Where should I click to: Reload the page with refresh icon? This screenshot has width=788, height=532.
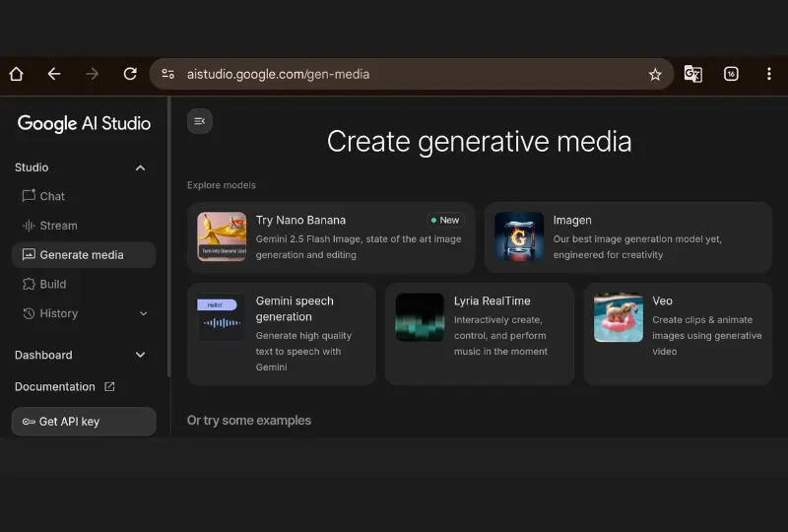click(130, 74)
